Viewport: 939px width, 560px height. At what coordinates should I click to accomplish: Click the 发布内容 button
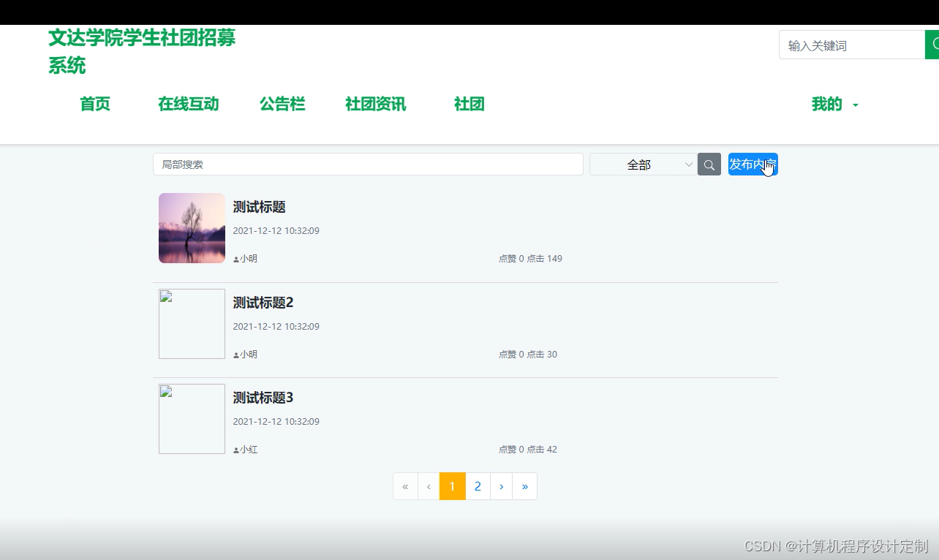click(x=753, y=164)
